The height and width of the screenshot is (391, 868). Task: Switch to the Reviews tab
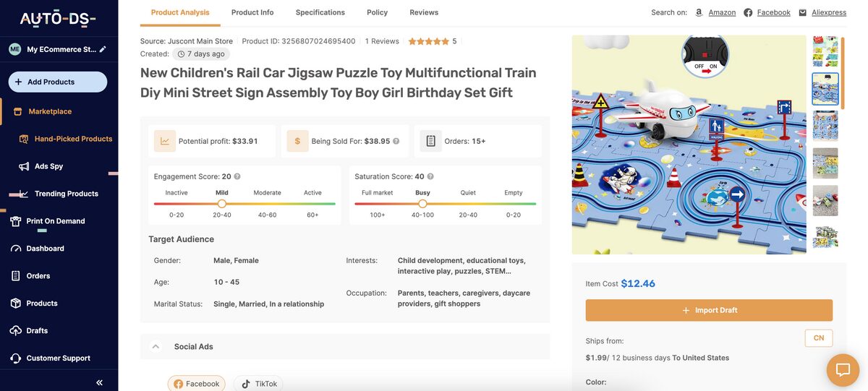[x=424, y=12]
